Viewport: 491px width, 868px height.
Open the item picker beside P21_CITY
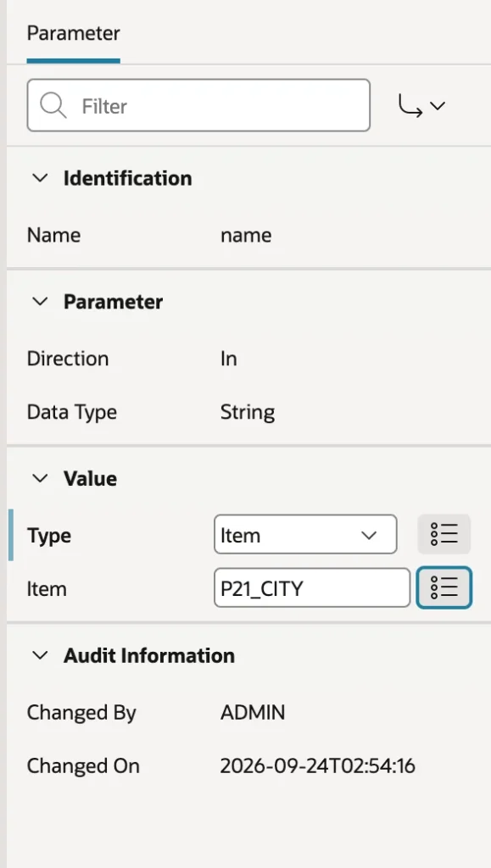click(444, 587)
